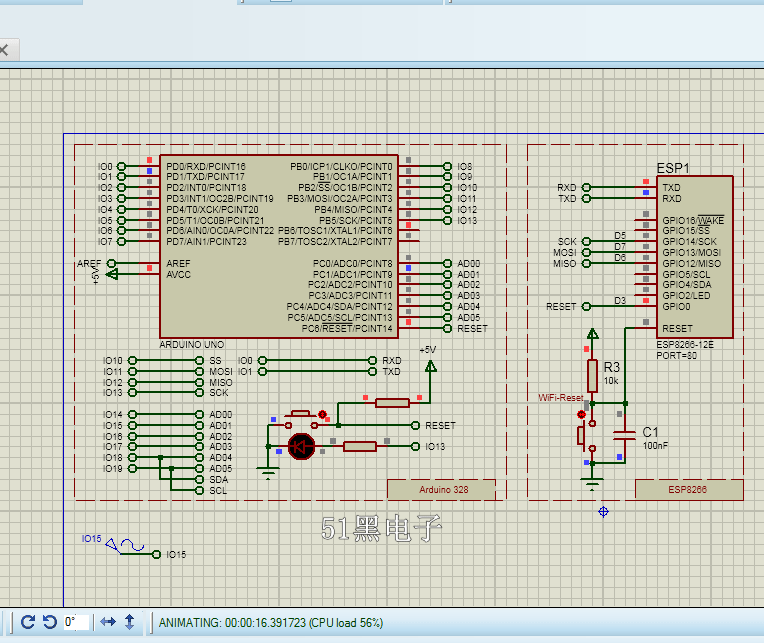The width and height of the screenshot is (764, 643).
Task: Click the IO15 sine generator symbol
Action: [125, 546]
